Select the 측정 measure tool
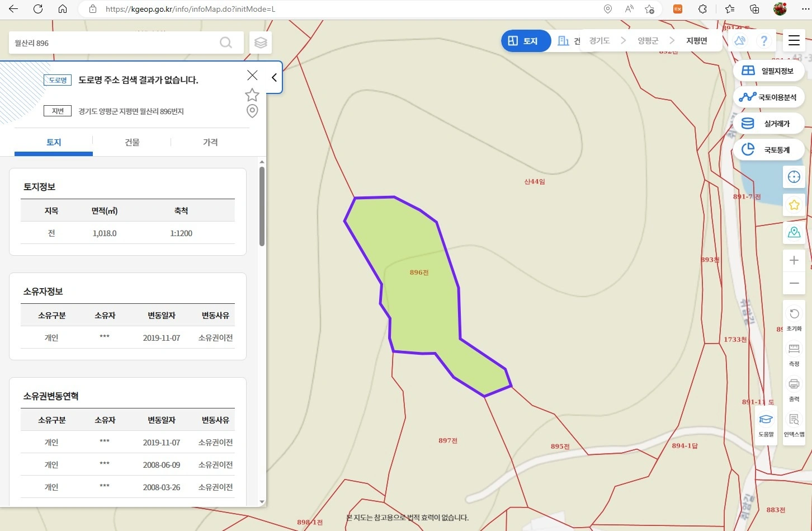This screenshot has width=812, height=531. coord(794,354)
